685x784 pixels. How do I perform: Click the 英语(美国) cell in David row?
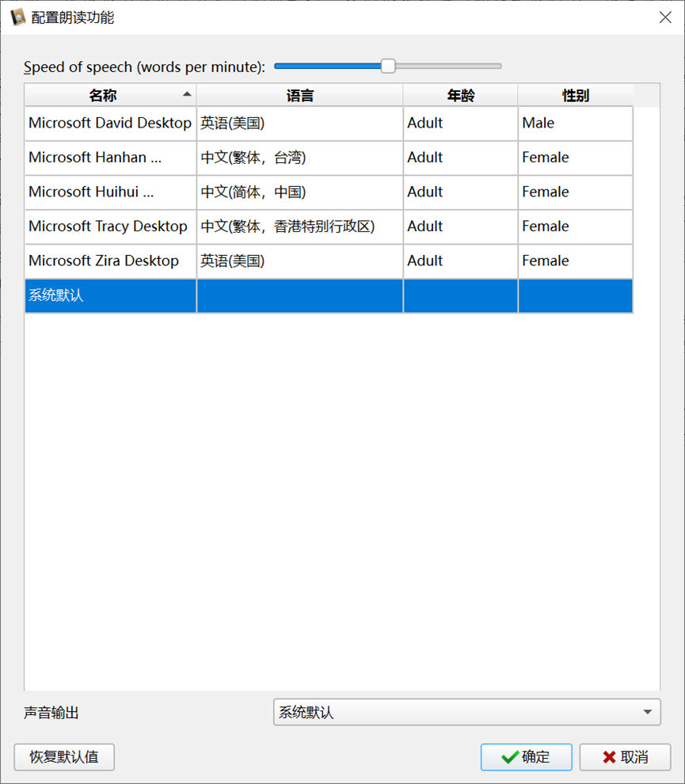[300, 123]
